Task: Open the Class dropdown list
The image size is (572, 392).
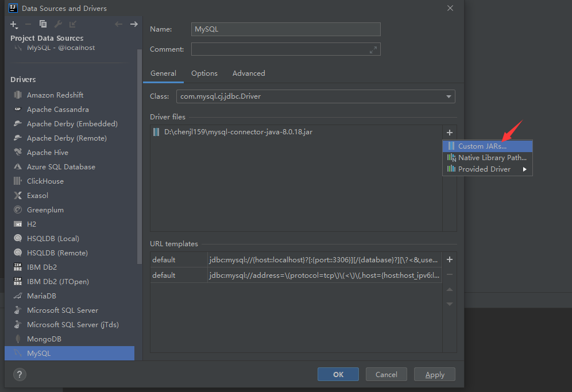Action: 449,96
